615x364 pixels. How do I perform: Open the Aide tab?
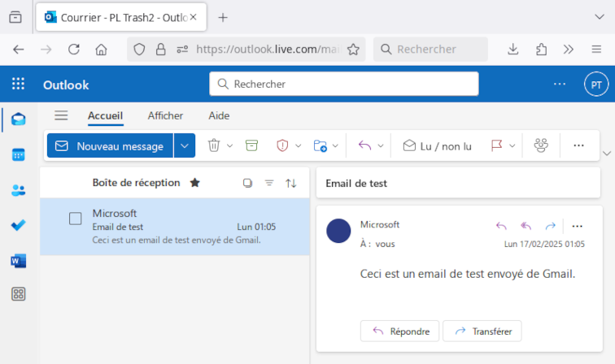[x=219, y=116]
